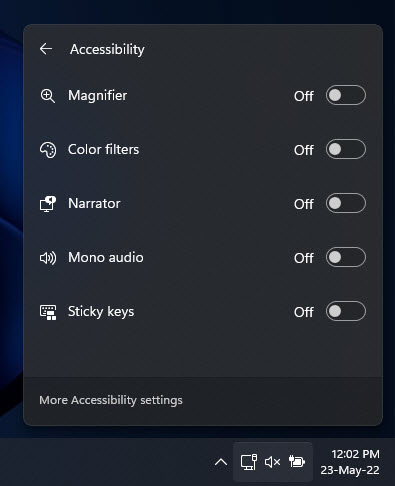Open More Accessibility settings link
395x486 pixels.
click(x=111, y=400)
